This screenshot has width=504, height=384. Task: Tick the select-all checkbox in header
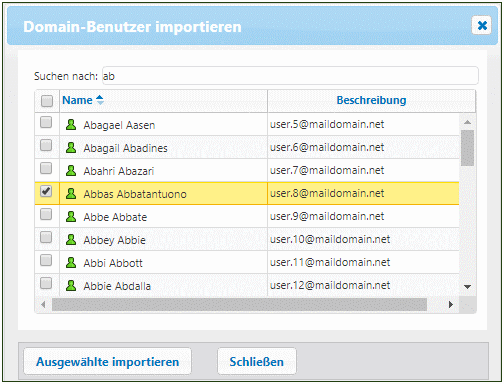coord(47,101)
